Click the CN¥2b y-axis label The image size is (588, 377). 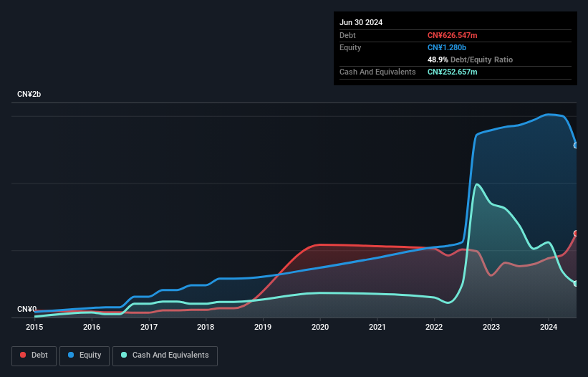tap(29, 94)
